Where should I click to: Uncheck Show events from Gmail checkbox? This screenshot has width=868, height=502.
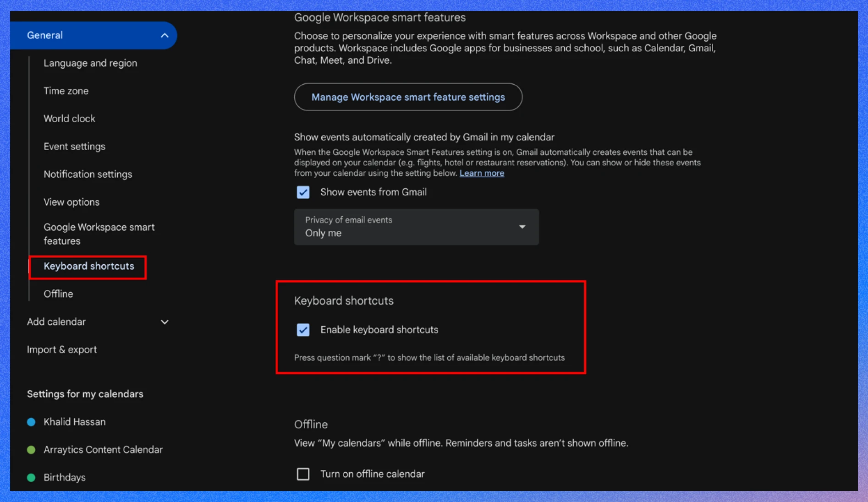[x=303, y=192]
